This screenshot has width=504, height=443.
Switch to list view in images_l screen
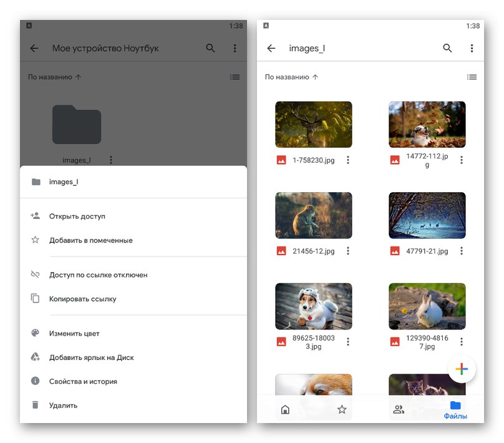472,77
